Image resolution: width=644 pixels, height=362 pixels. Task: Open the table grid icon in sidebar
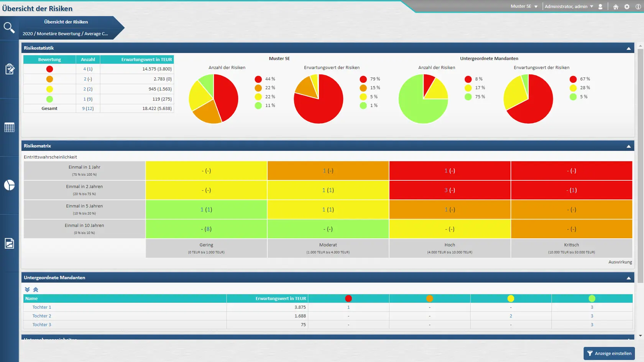[9, 128]
